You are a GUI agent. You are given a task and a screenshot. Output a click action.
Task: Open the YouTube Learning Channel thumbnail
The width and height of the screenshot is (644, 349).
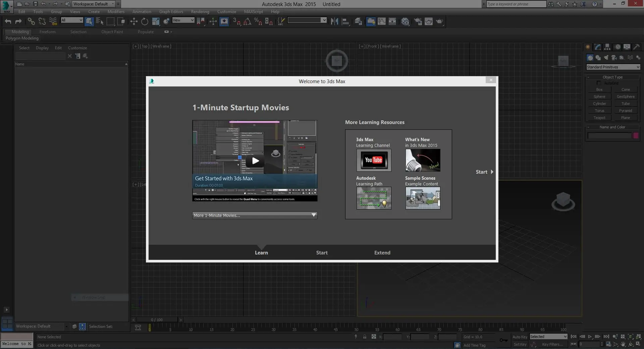374,160
